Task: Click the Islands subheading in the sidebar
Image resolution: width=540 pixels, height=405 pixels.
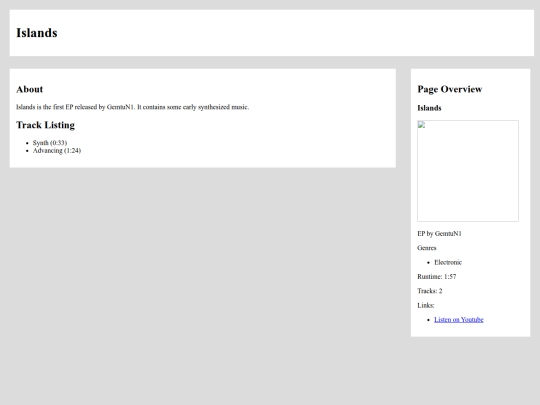Action: click(x=429, y=108)
